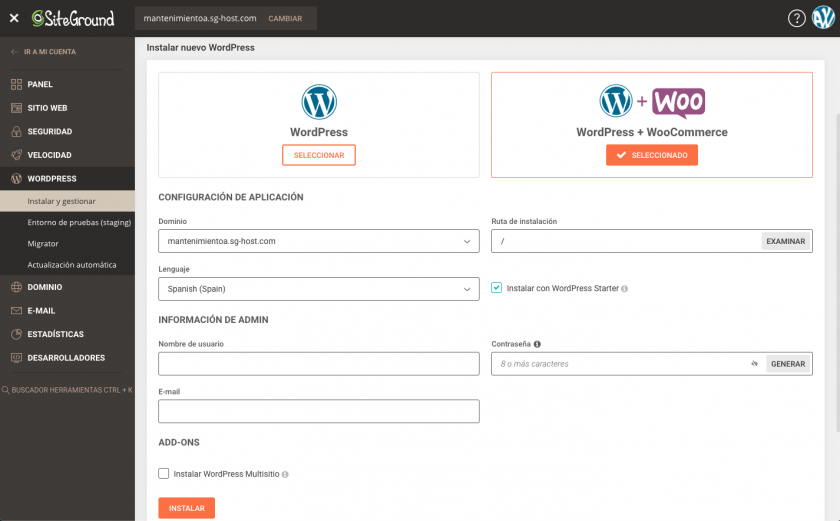Click the SiteGround logo

[x=73, y=18]
